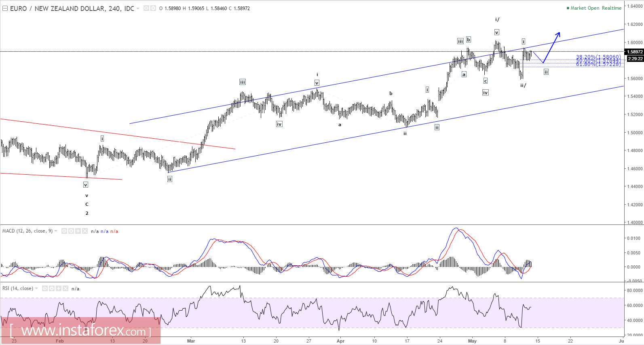Click the countdown timer label 2:29:22
The width and height of the screenshot is (644, 345).
[x=635, y=59]
